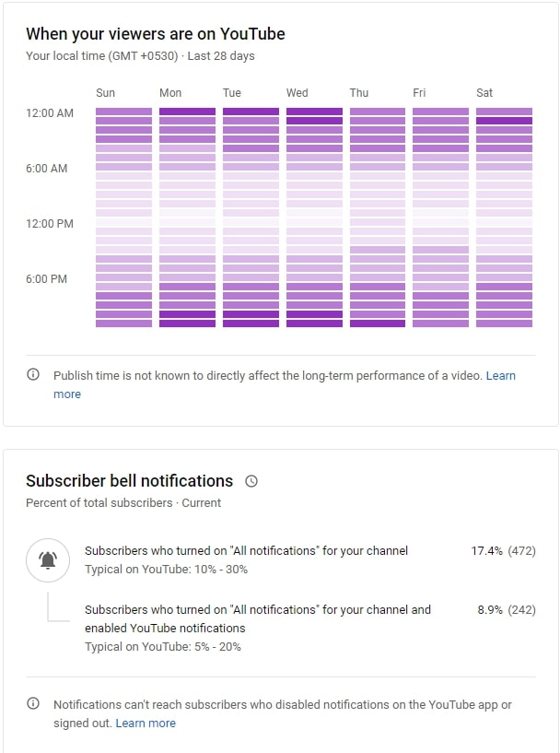560x753 pixels.
Task: Select the Sunday 12:00 AM heatmap cell
Action: 123,112
